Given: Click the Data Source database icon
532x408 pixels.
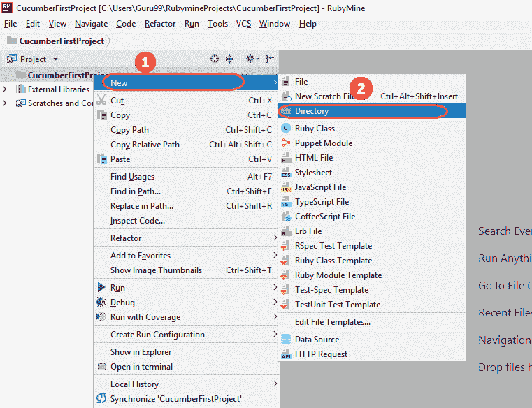Looking at the screenshot, I should (286, 339).
